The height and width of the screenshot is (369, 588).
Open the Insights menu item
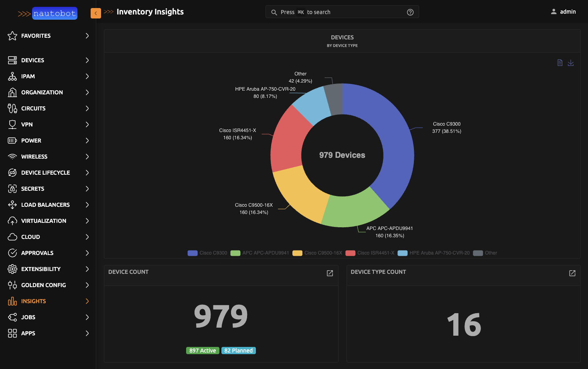(x=34, y=301)
